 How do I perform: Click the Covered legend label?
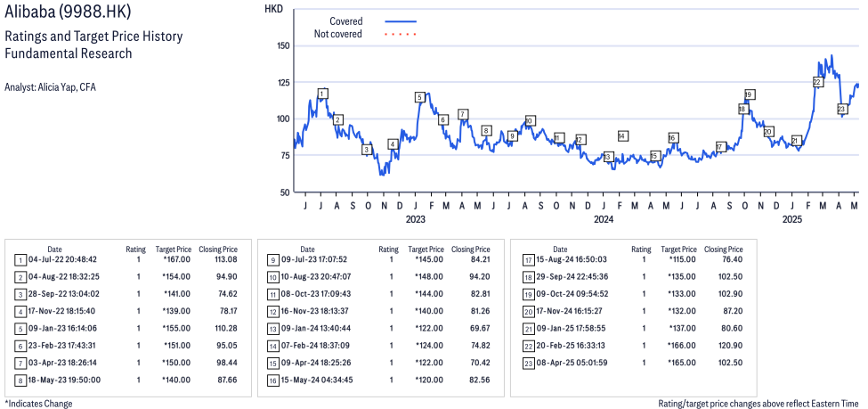346,21
